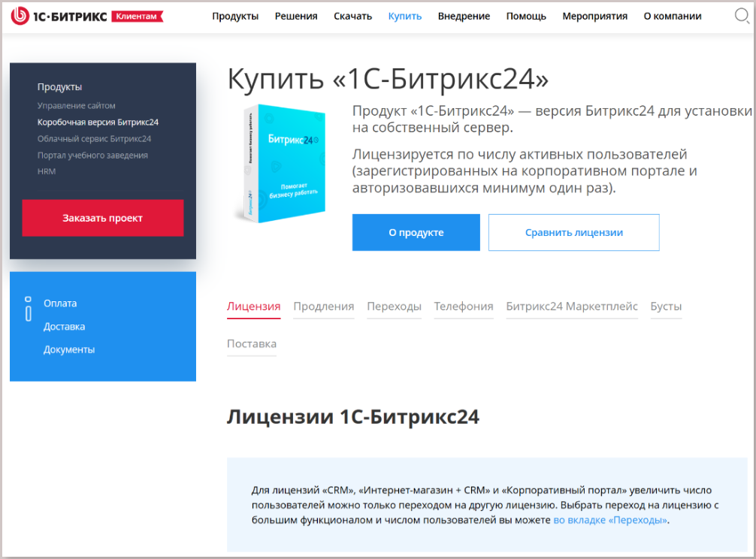Image resolution: width=756 pixels, height=559 pixels.
Task: Select Коробочная версия Битрикс24 in sidebar
Action: [98, 122]
